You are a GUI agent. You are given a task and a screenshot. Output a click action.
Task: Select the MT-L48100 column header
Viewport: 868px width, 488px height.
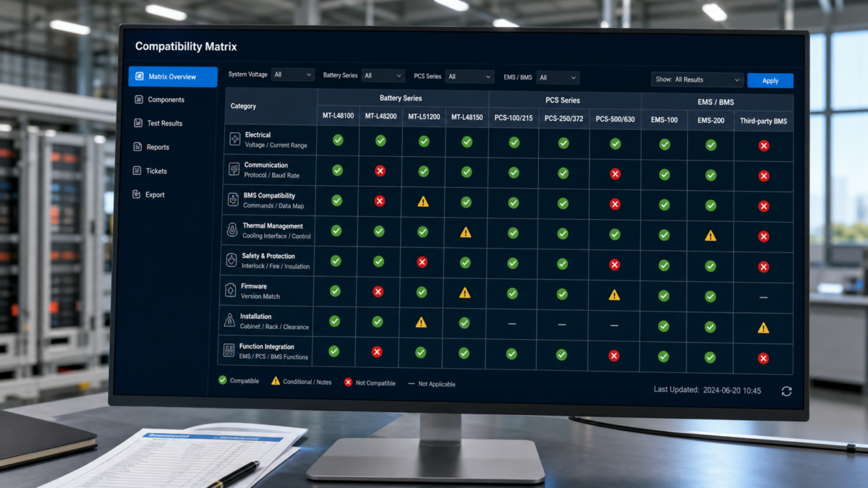click(x=338, y=116)
